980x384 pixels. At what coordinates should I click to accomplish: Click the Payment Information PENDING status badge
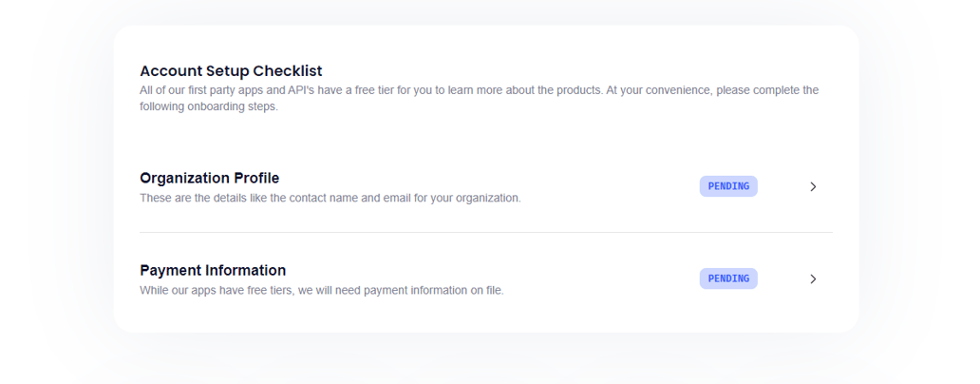(728, 278)
